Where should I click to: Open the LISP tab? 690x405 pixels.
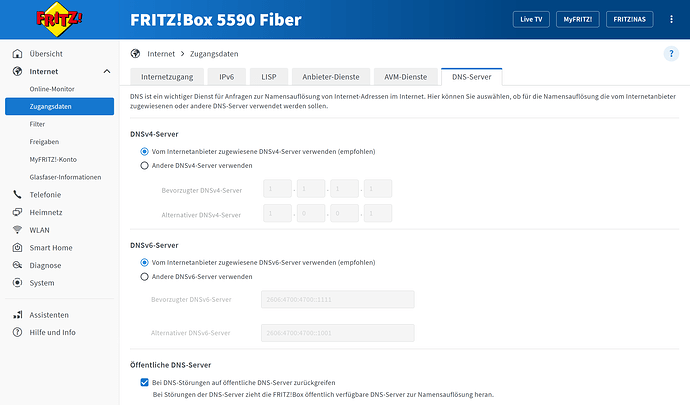269,77
